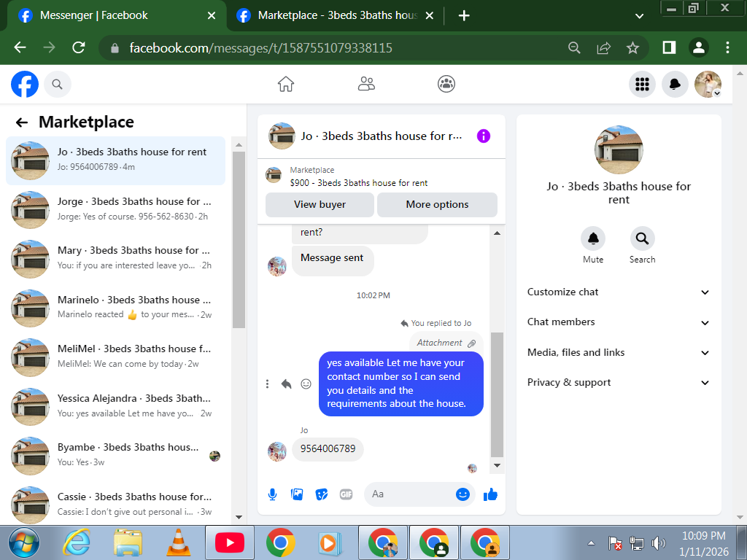Open more options three dots on message
The height and width of the screenshot is (560, 747).
pyautogui.click(x=267, y=384)
